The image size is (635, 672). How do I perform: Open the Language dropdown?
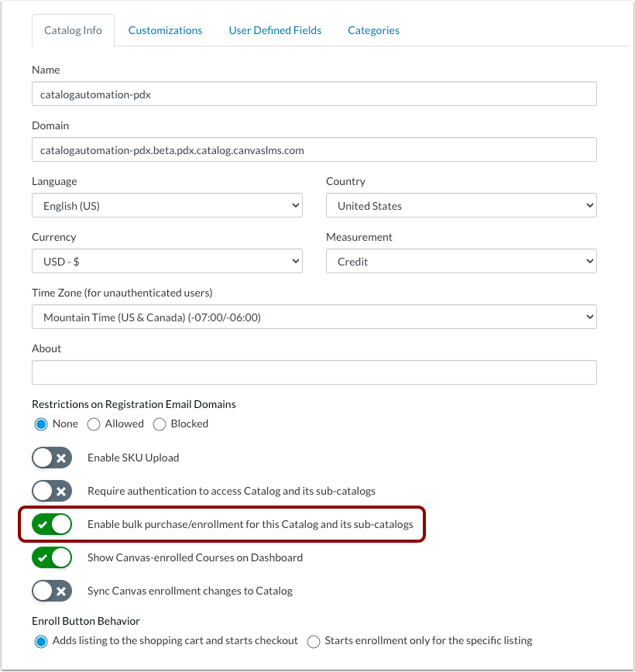pyautogui.click(x=167, y=205)
